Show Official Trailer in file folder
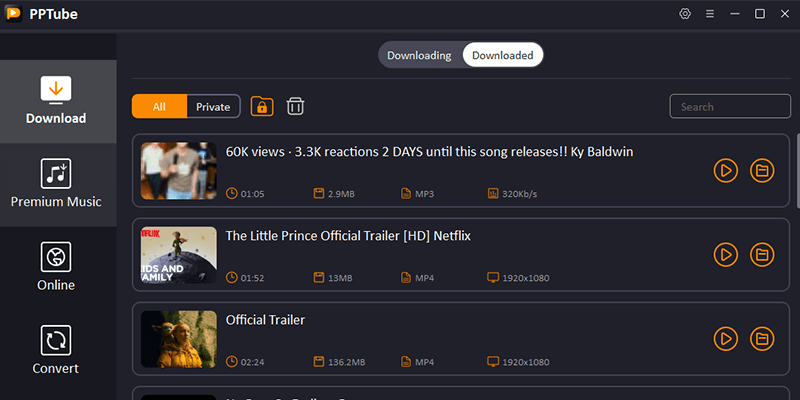Screen dimensions: 800x400 tap(762, 339)
